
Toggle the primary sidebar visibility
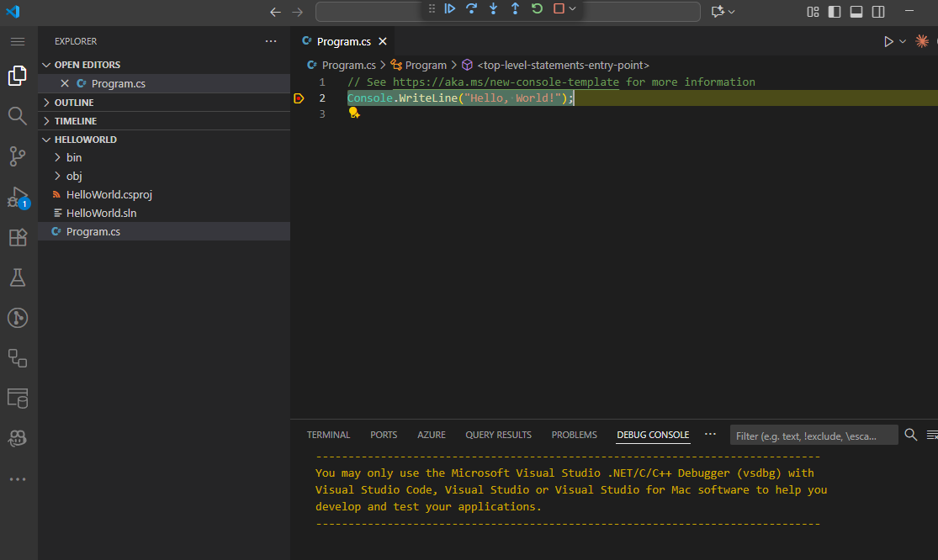point(834,11)
